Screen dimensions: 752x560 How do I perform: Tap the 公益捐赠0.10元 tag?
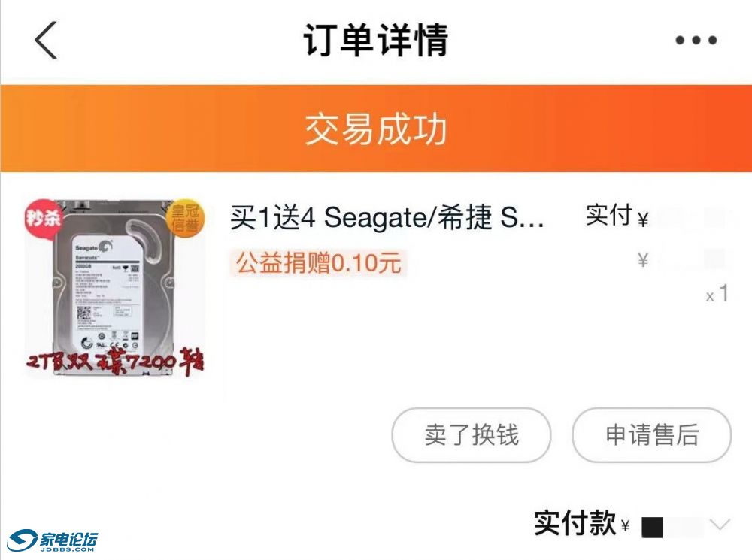coord(318,263)
